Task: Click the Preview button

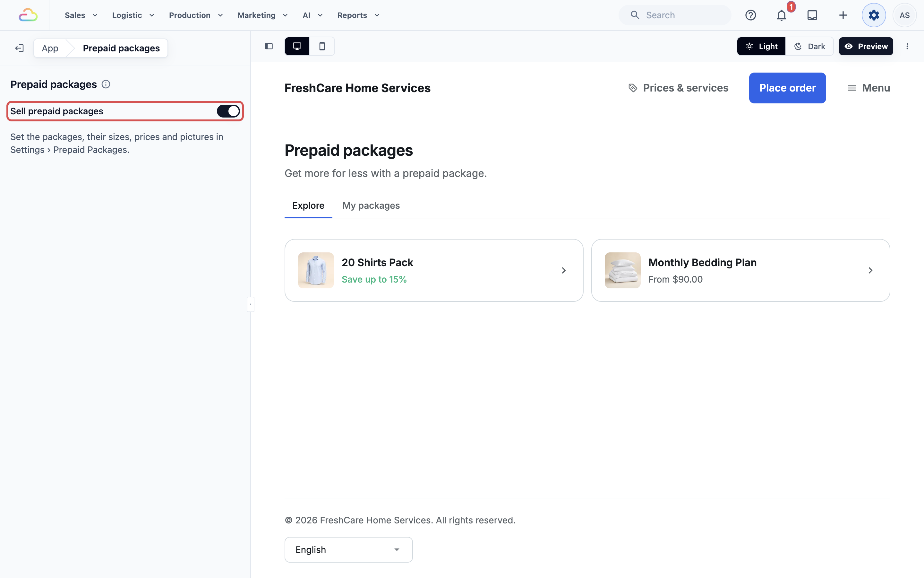Action: 866,46
